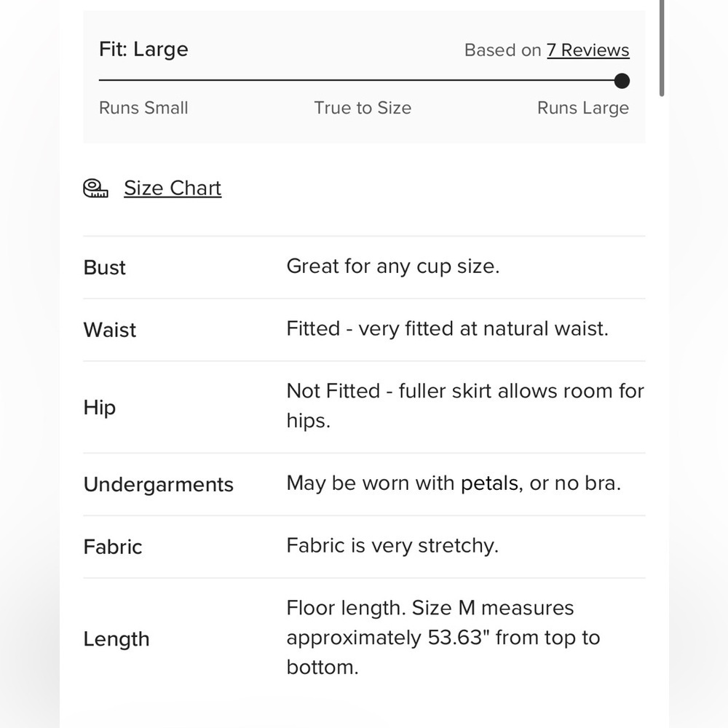
Task: Select the Runs Small label
Action: coord(143,108)
